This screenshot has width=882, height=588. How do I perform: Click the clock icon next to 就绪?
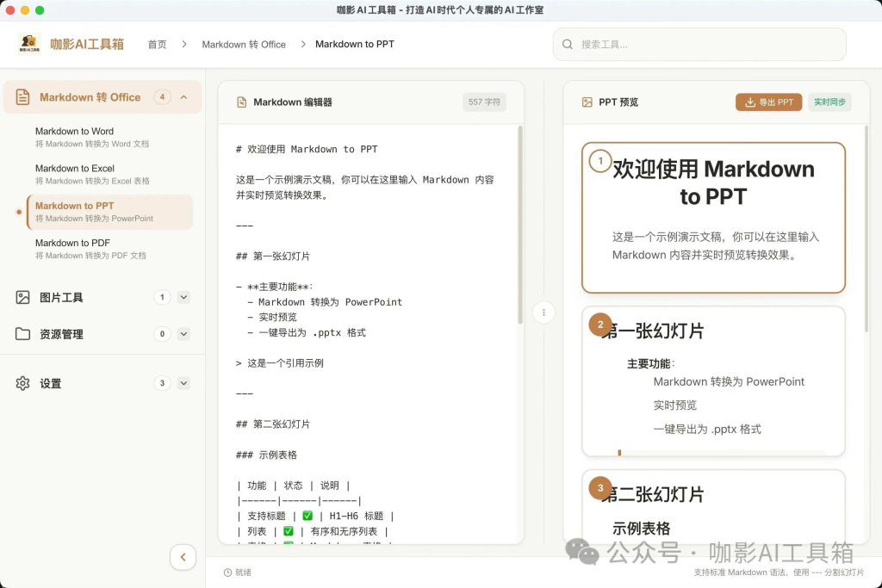(226, 572)
